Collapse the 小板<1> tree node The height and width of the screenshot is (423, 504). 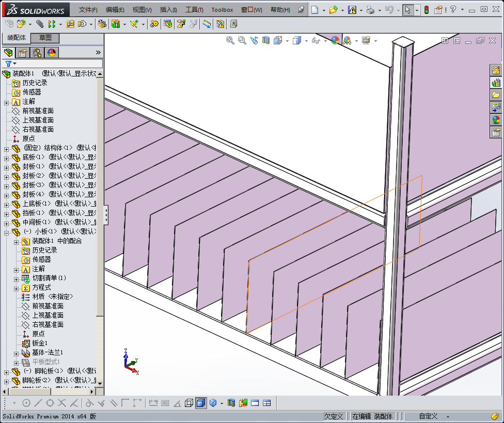6,233
